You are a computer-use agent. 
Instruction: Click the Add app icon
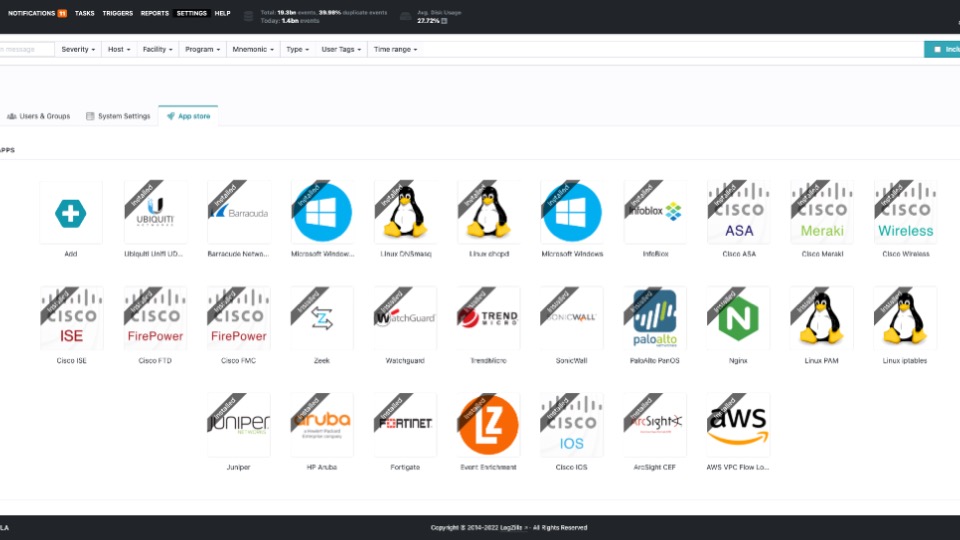(70, 212)
